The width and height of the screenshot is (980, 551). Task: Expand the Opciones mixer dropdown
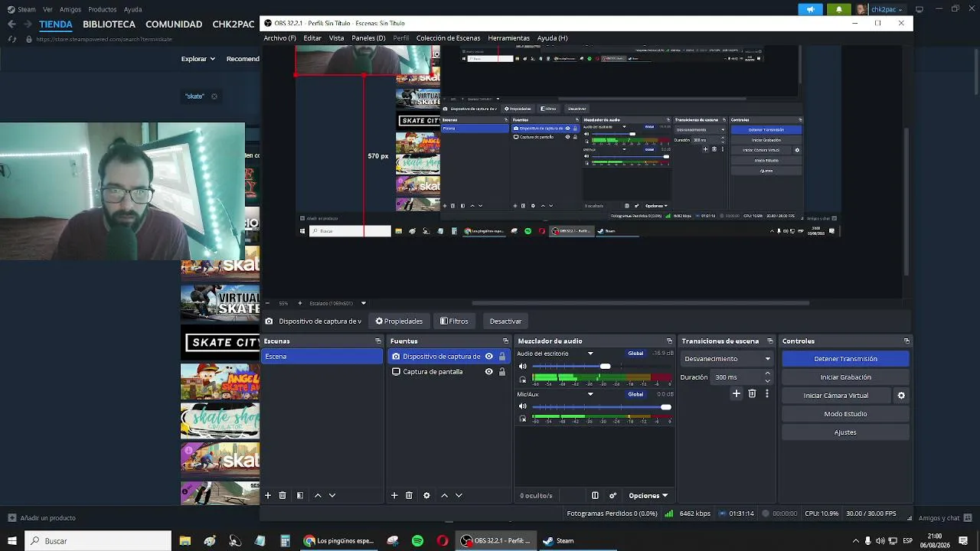point(648,496)
